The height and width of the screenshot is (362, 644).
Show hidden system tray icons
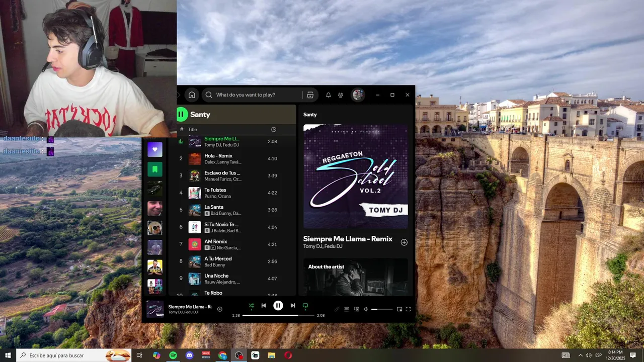pyautogui.click(x=580, y=355)
